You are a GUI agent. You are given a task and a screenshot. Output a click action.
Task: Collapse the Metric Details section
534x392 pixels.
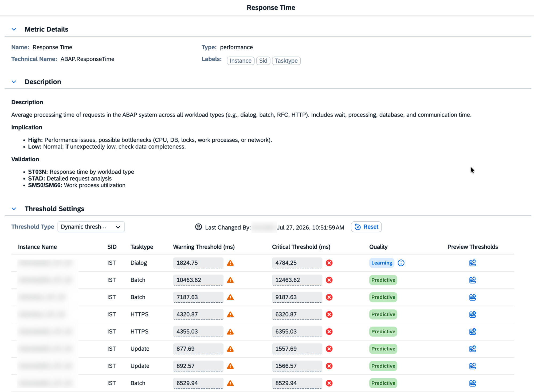point(14,29)
